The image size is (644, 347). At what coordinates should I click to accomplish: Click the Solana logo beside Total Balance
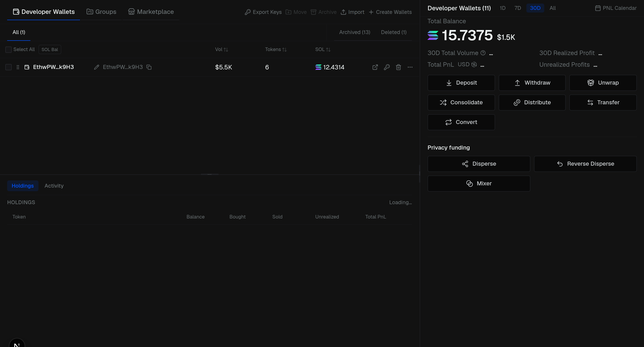point(433,35)
